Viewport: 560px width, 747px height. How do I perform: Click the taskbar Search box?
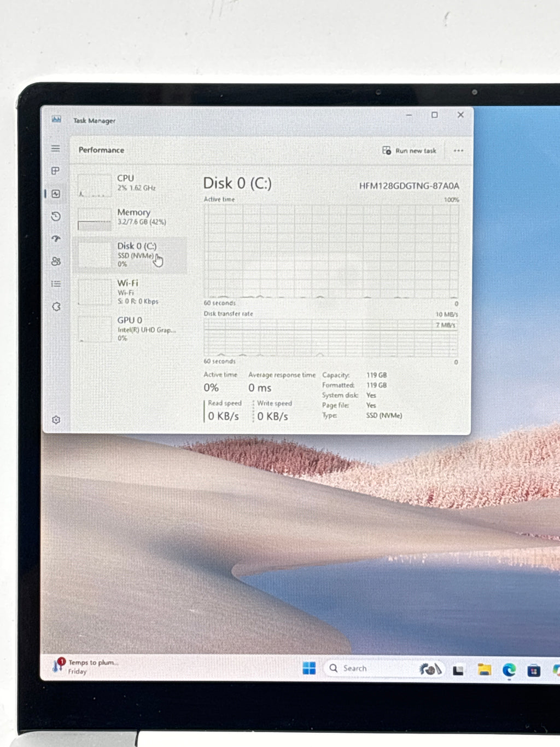(x=383, y=668)
